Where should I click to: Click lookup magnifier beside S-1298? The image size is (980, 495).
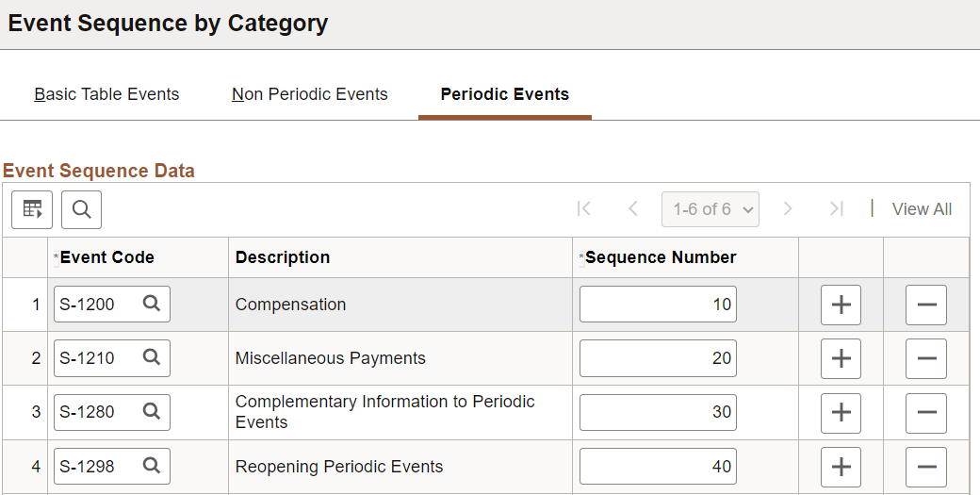tap(151, 466)
